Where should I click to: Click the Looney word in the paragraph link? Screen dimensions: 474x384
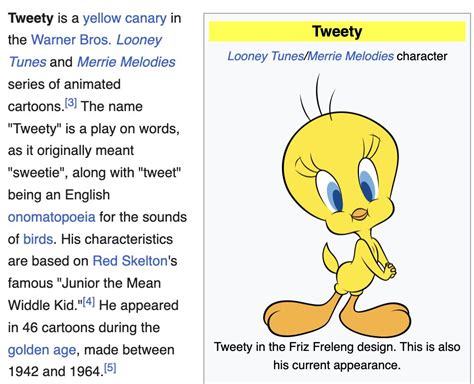(x=139, y=40)
